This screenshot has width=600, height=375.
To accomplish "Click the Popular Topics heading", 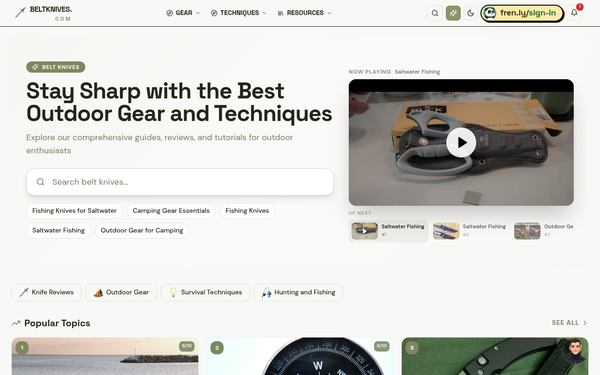I will pyautogui.click(x=57, y=323).
